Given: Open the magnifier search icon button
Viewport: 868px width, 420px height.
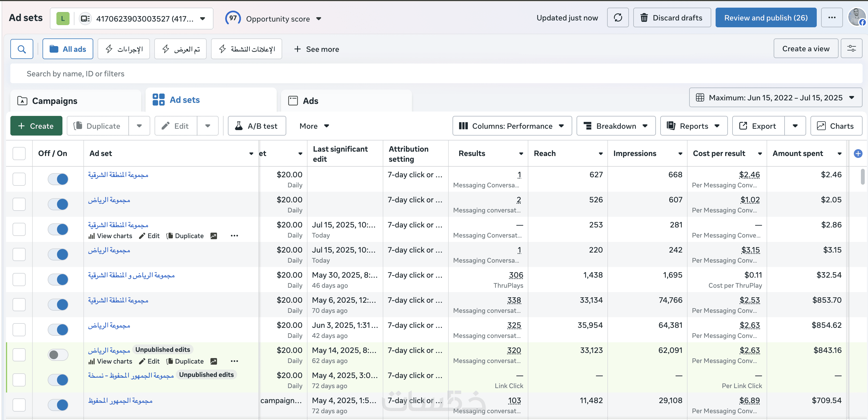Looking at the screenshot, I should tap(22, 49).
